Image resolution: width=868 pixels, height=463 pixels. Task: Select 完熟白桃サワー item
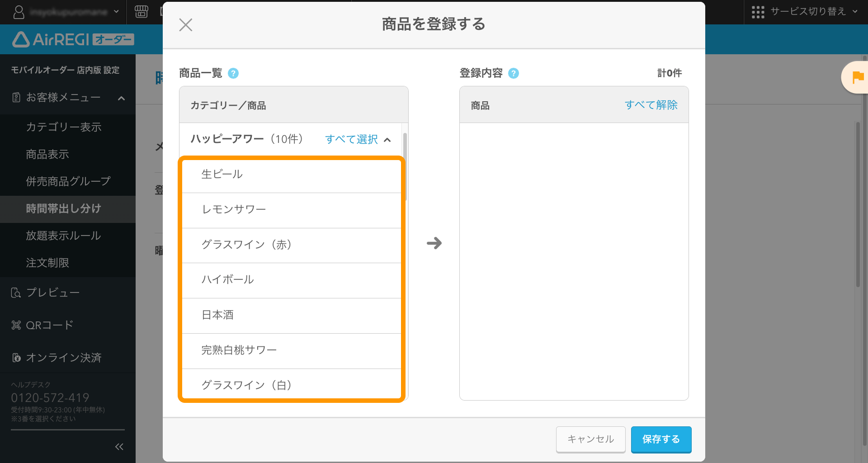pyautogui.click(x=292, y=351)
